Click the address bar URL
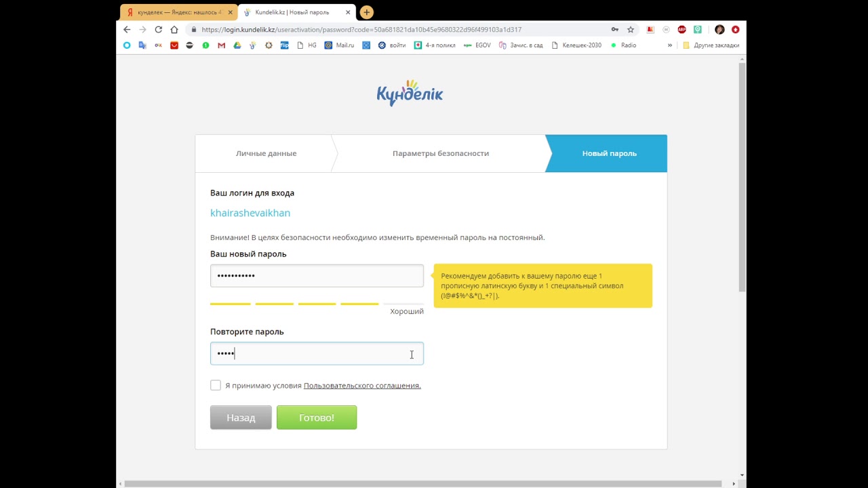The width and height of the screenshot is (868, 488). tap(361, 30)
